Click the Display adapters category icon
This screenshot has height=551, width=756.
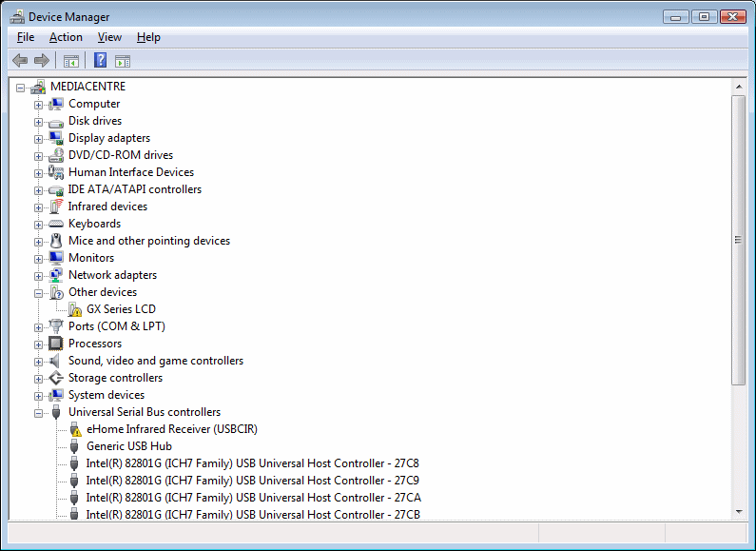[56, 139]
